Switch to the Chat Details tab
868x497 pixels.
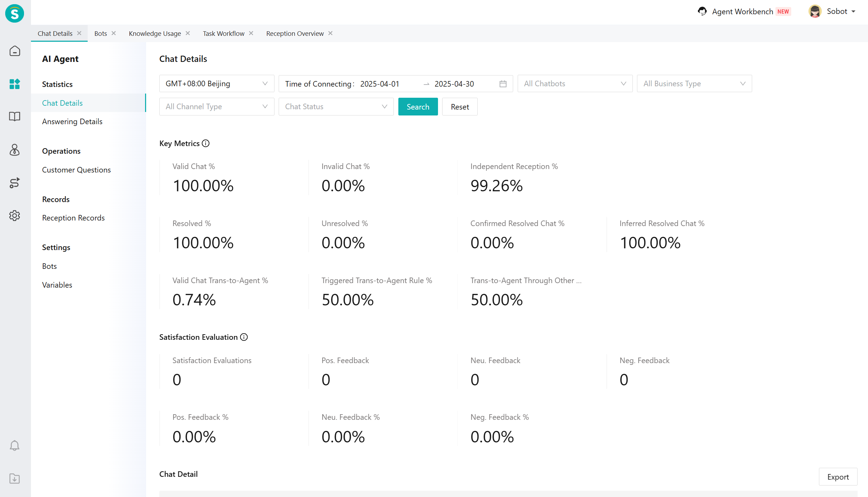coord(55,33)
